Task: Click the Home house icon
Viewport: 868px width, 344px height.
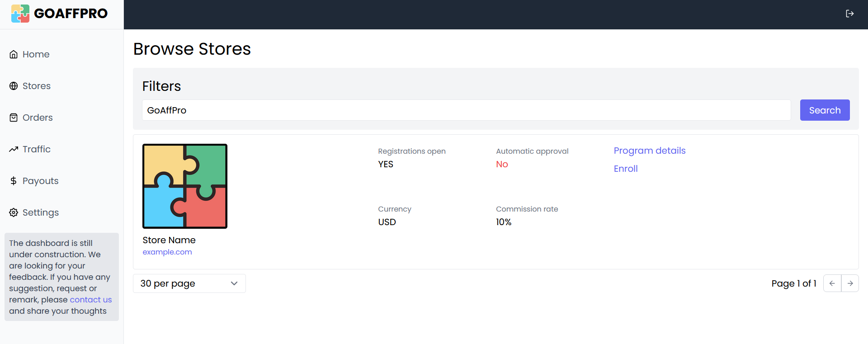Action: [x=14, y=54]
